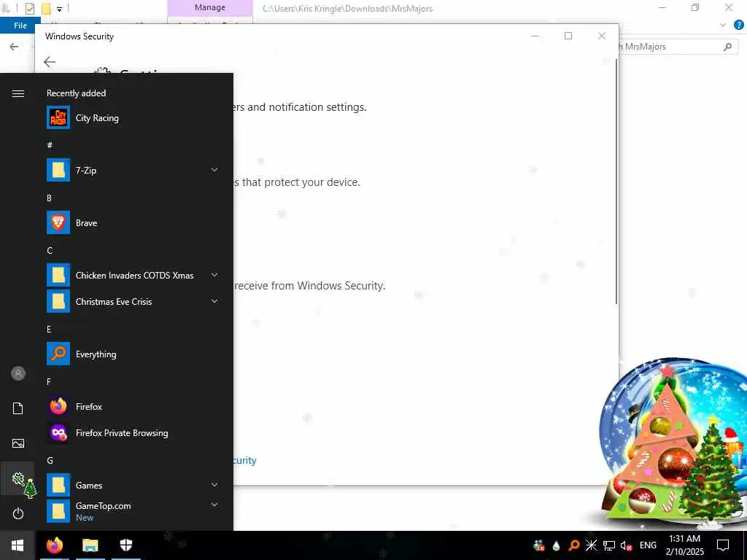Click the # section header
Screen dimensions: 747x560
50,145
